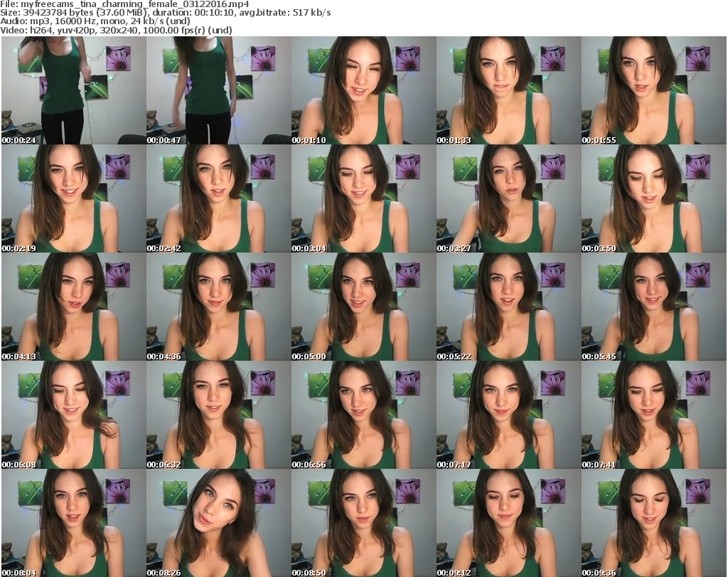728x577 pixels.
Task: Select the thumbnail stamped 00:00:47
Action: (x=219, y=90)
